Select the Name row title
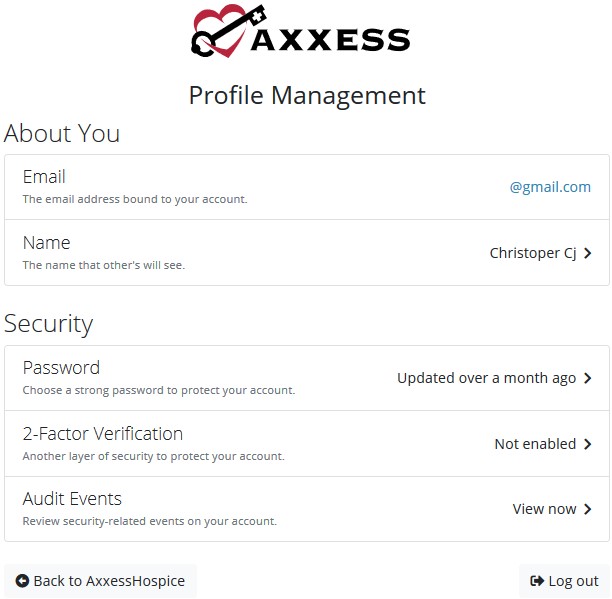The width and height of the screenshot is (612, 599). pyautogui.click(x=46, y=243)
